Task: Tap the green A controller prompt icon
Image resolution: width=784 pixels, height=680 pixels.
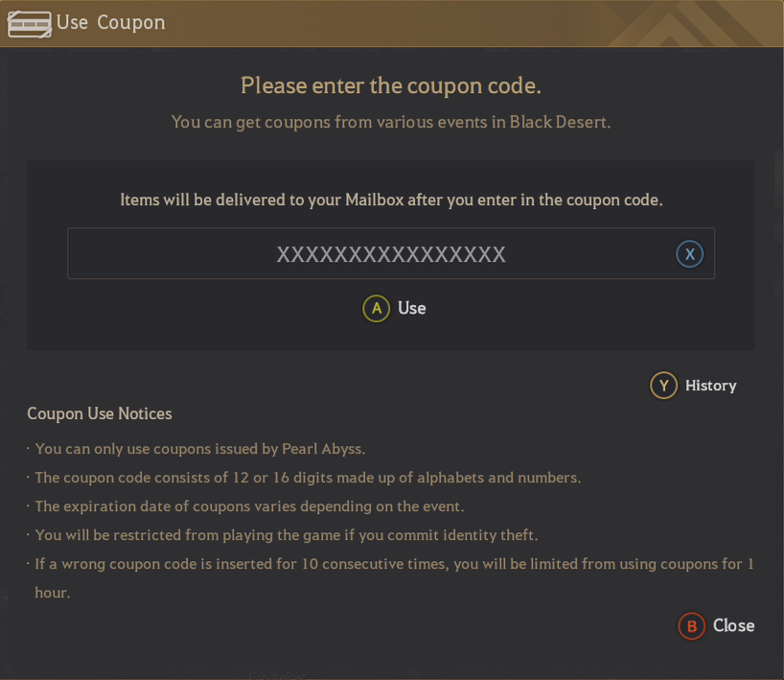Action: 375,309
